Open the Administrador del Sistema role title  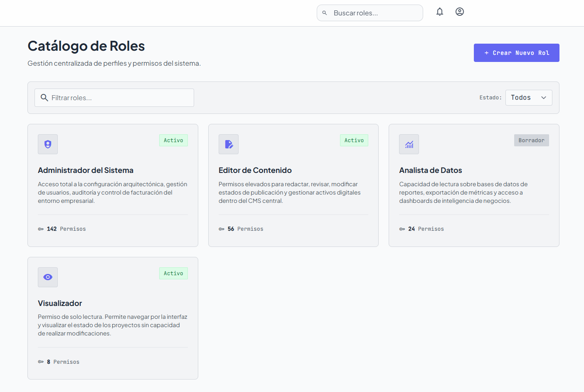[86, 170]
